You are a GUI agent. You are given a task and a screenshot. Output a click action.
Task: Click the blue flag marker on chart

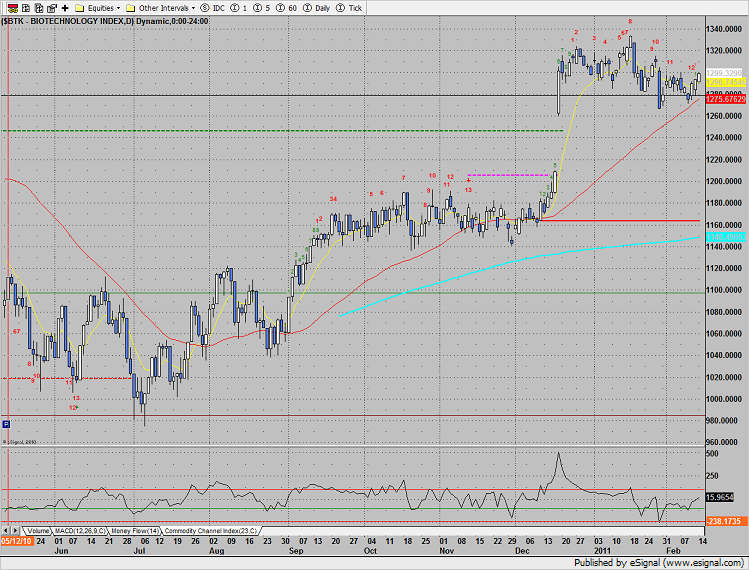(6, 423)
